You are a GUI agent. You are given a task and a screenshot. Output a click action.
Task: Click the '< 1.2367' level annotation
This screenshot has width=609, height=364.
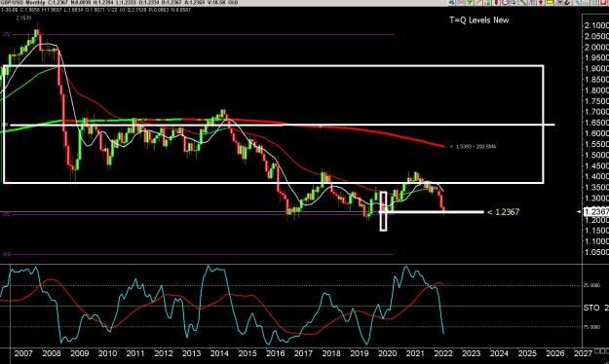[503, 212]
